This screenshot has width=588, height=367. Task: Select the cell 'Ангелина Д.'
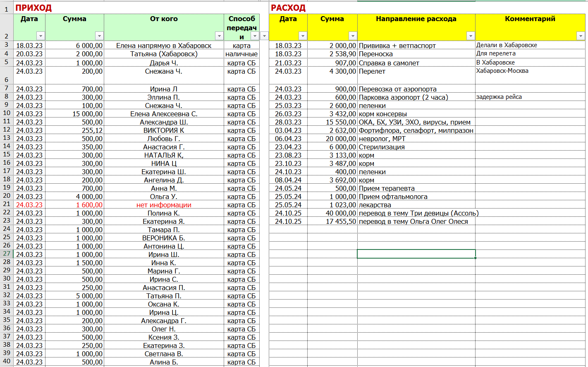coord(164,180)
